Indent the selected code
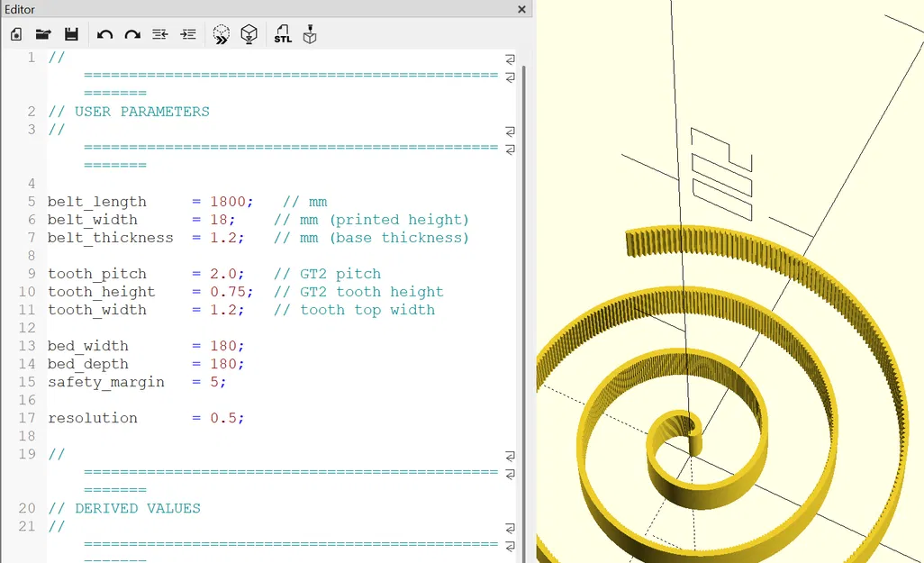The width and height of the screenshot is (924, 563). 188,35
